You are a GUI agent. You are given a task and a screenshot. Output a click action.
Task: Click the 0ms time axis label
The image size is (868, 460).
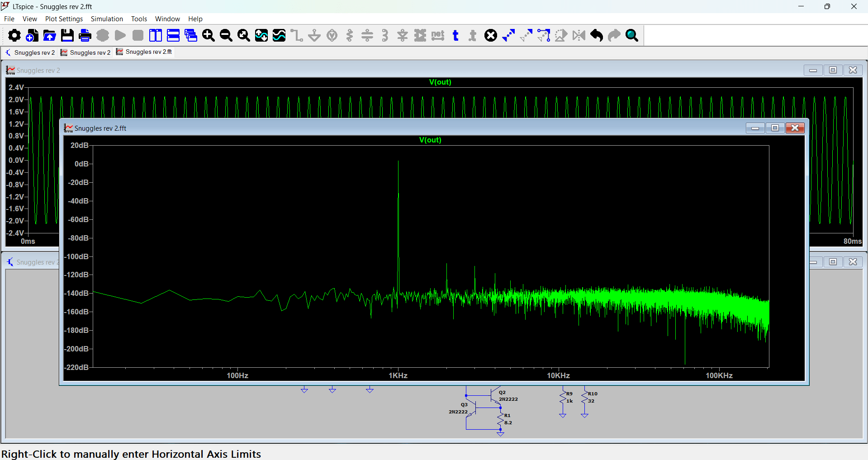pos(28,242)
